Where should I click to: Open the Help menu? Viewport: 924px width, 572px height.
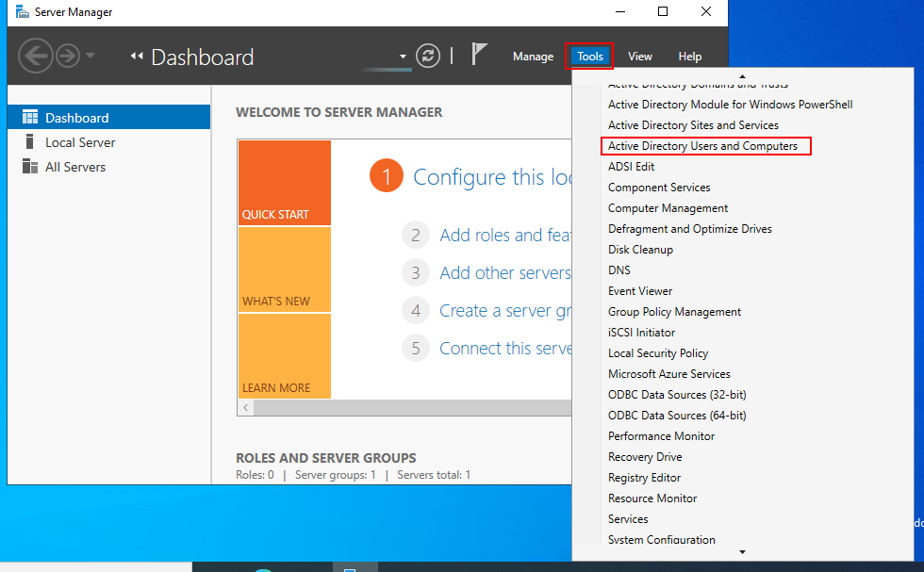click(x=689, y=57)
